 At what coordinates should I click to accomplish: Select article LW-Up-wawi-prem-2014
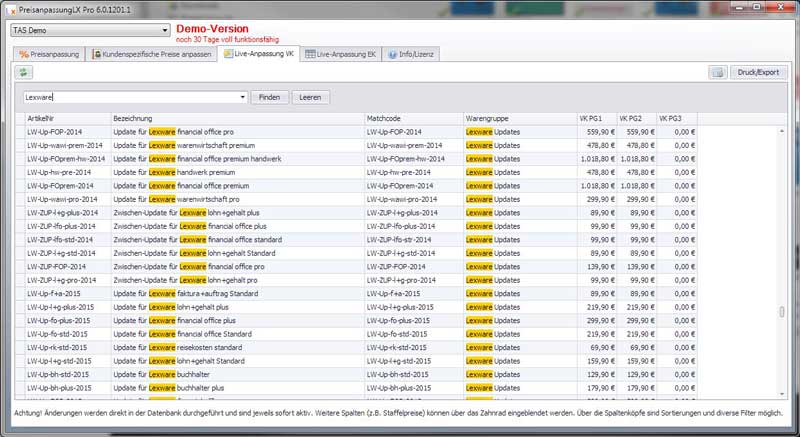point(64,145)
